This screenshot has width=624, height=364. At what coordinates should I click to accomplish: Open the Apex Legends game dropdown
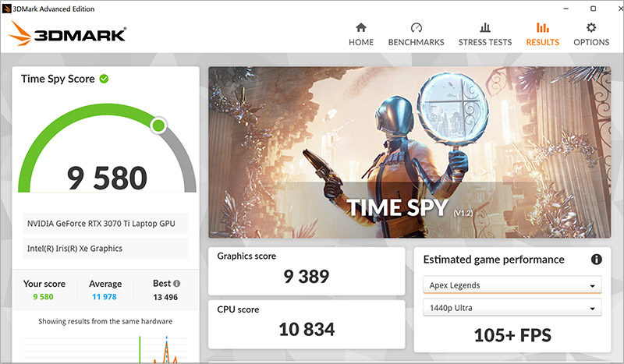coord(512,285)
